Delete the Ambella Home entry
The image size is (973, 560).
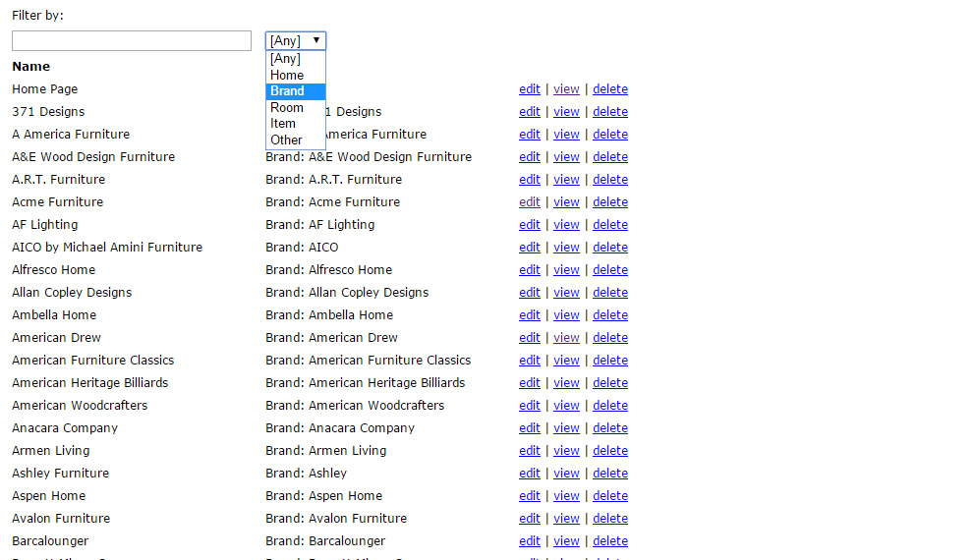click(x=610, y=315)
